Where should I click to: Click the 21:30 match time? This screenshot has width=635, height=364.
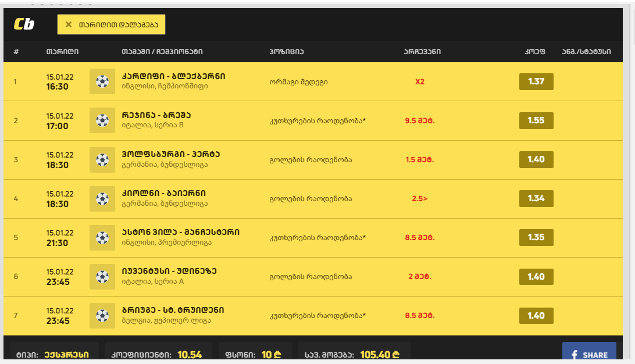point(57,243)
